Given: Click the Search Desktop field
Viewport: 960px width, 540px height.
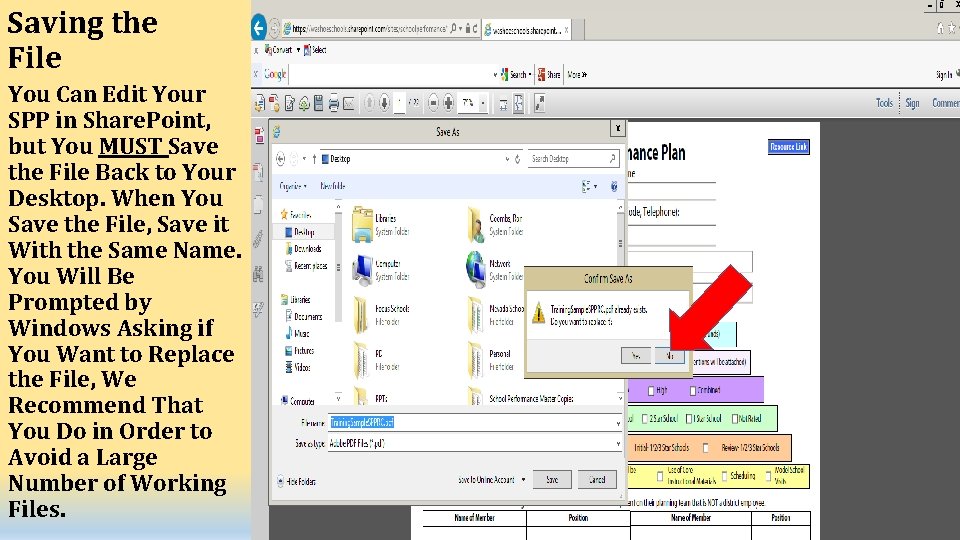Looking at the screenshot, I should pyautogui.click(x=574, y=159).
